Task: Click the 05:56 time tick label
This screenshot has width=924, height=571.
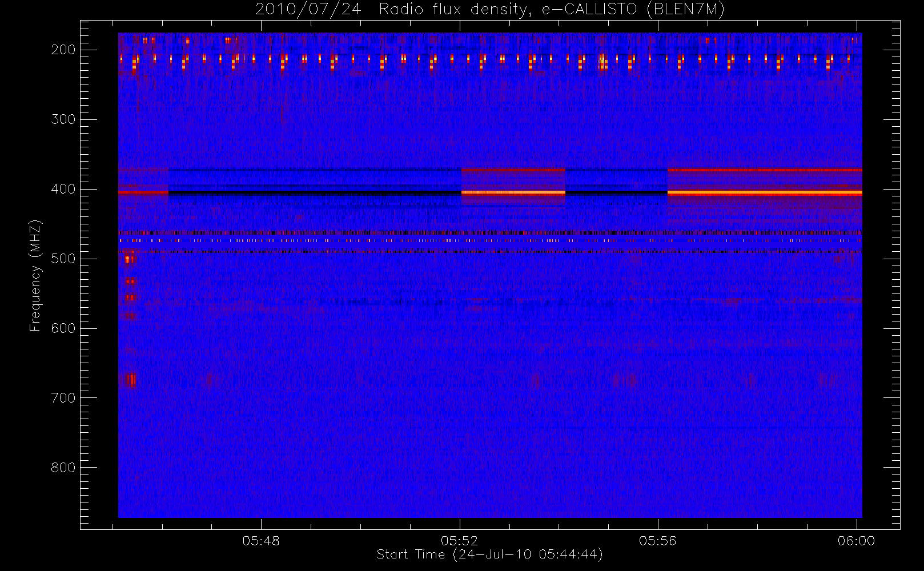Action: point(658,541)
